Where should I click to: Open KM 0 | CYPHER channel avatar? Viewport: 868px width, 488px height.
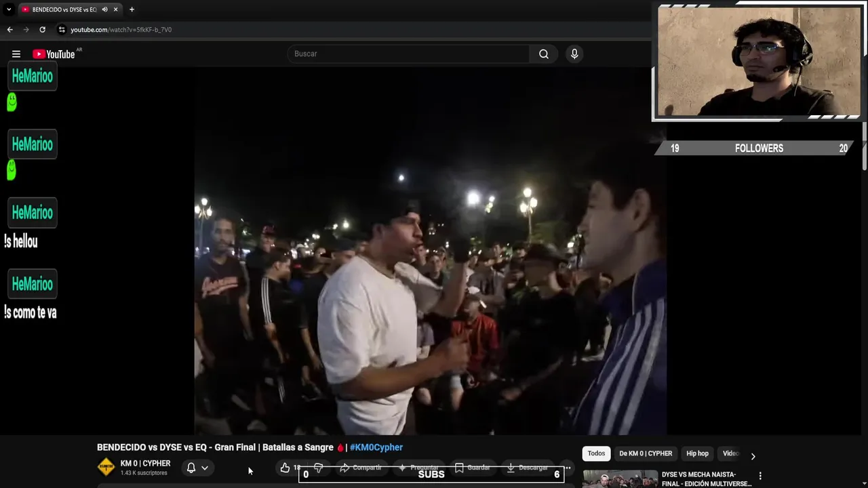pos(106,467)
